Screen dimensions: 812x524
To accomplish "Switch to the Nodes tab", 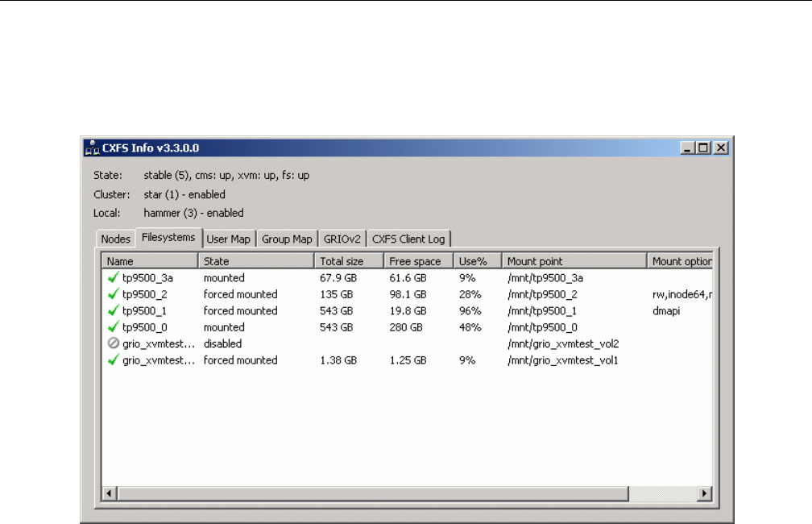I will pos(115,239).
